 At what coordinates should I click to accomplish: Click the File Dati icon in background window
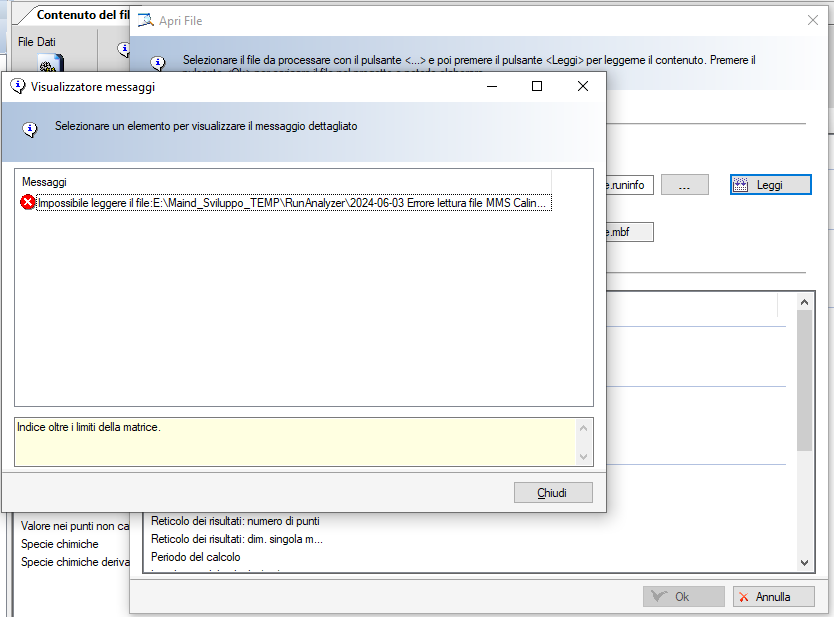point(51,65)
